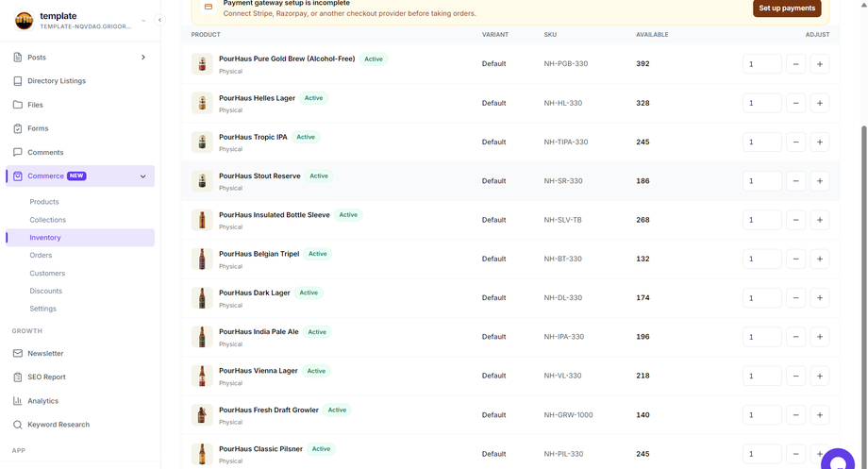Decrease PourHaus Pure Gold Brew stock with minus
The height and width of the screenshot is (469, 868).
(795, 64)
